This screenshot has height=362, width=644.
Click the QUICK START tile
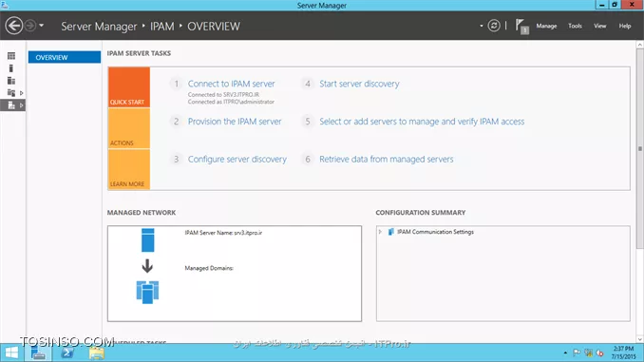point(129,87)
